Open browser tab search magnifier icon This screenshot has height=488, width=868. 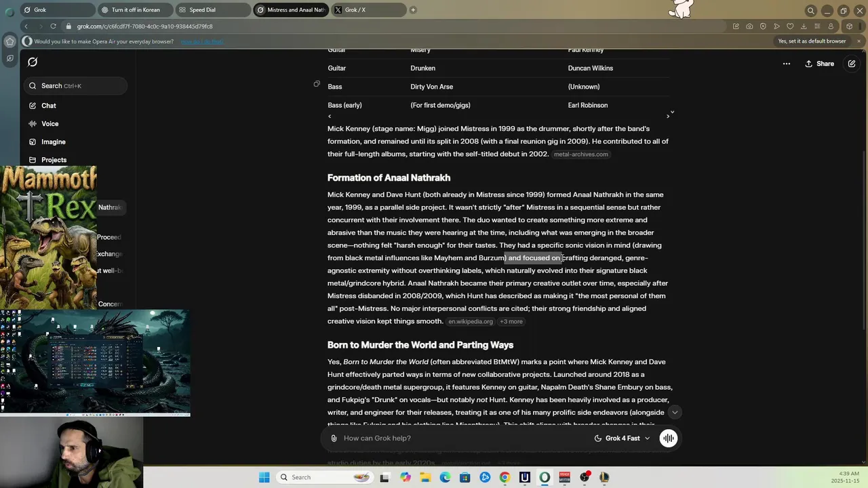coord(810,11)
